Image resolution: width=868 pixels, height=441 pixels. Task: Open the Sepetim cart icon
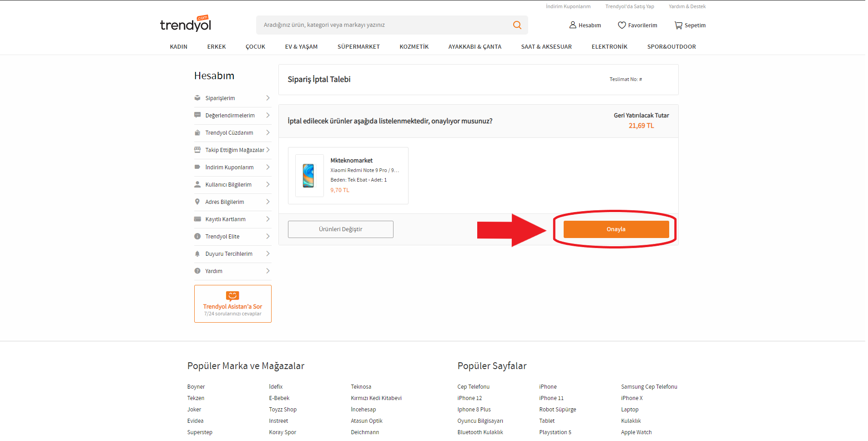(x=678, y=25)
